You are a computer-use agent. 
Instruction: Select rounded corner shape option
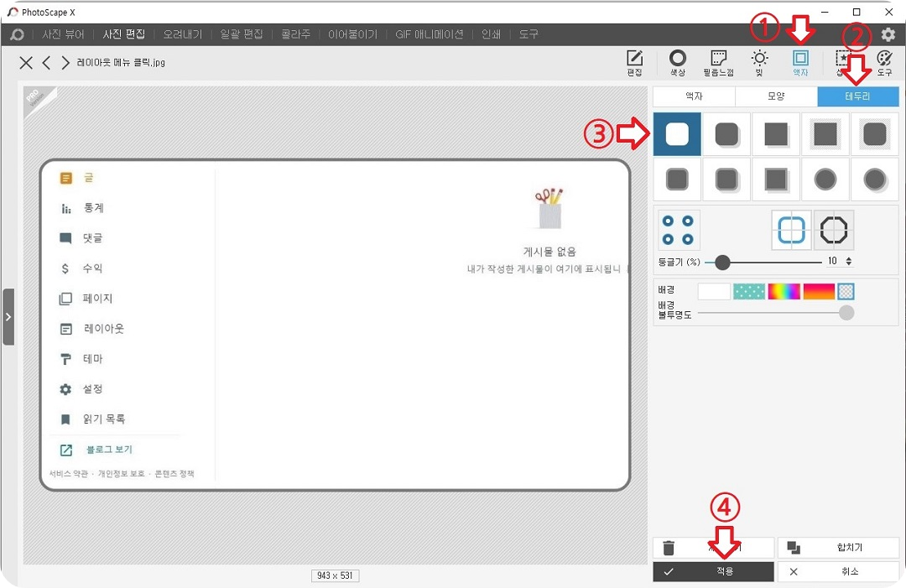[x=792, y=230]
